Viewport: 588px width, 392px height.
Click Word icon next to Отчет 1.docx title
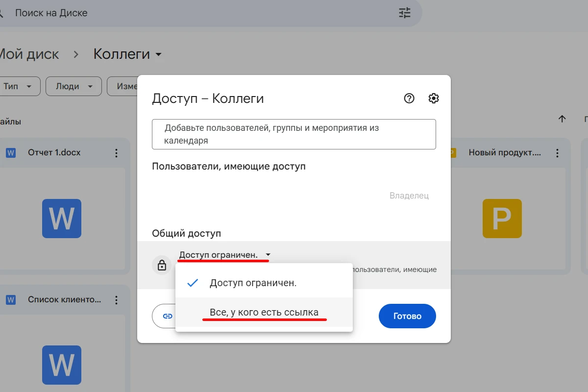click(x=11, y=153)
